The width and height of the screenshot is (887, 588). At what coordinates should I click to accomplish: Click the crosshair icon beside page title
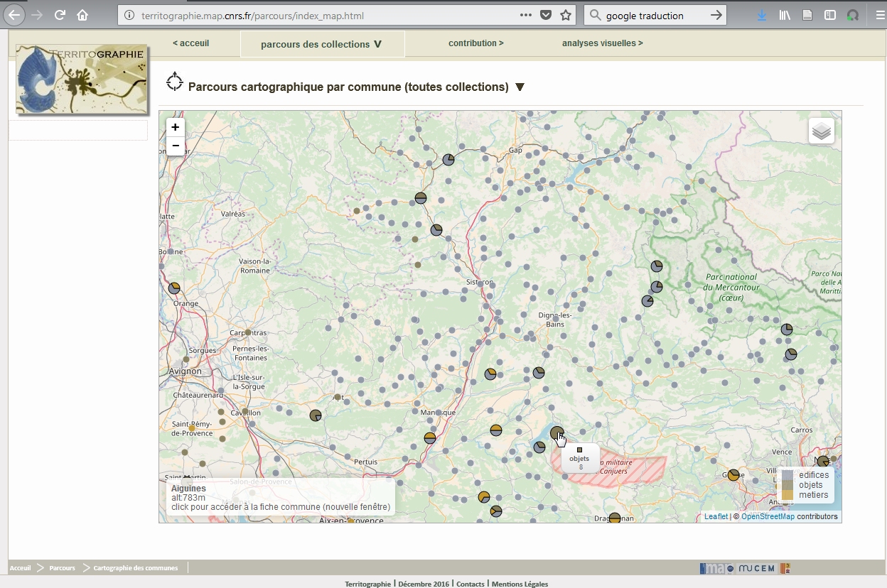174,82
